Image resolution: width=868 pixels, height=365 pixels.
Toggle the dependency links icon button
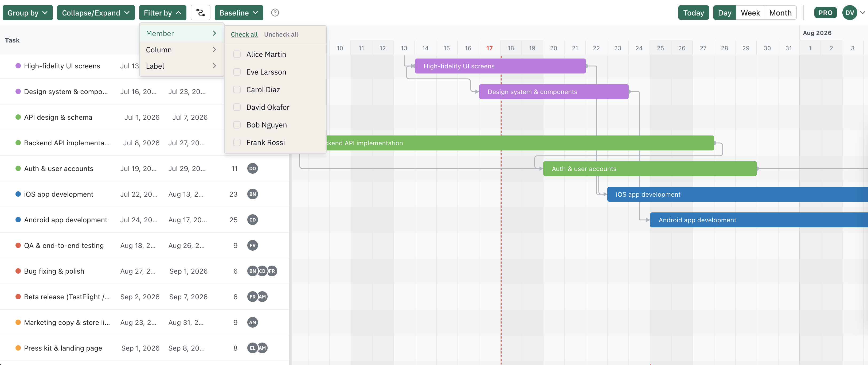(201, 13)
